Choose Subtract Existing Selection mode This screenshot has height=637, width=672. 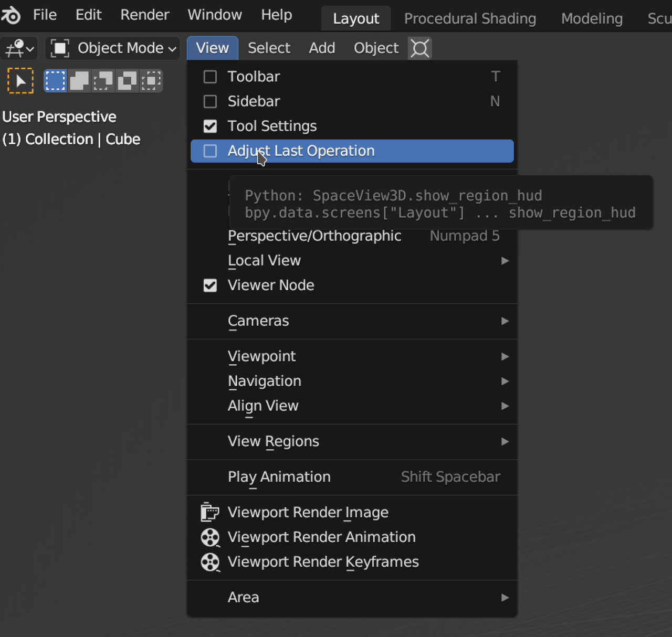coord(103,81)
